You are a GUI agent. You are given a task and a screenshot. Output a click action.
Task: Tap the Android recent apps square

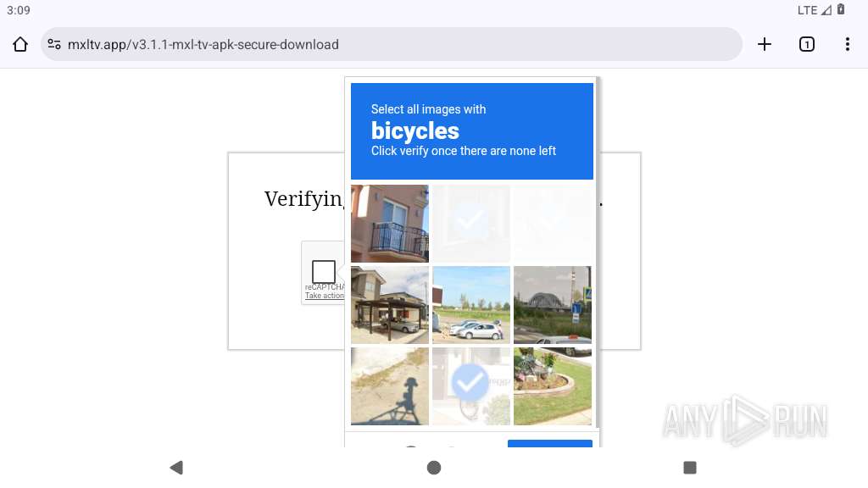coord(690,468)
